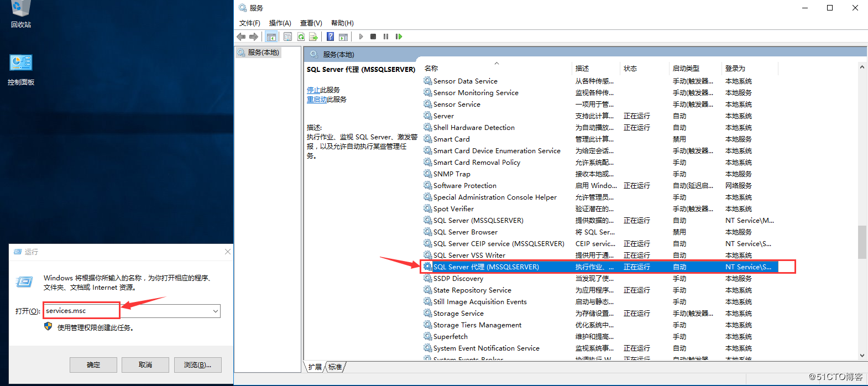Open the 操作(A) menu
This screenshot has width=868, height=386.
[x=280, y=23]
